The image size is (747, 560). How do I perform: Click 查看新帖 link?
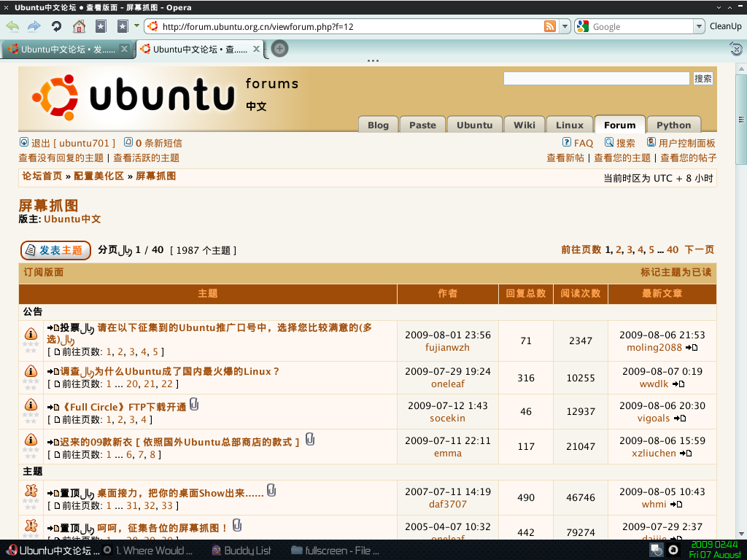(x=565, y=157)
